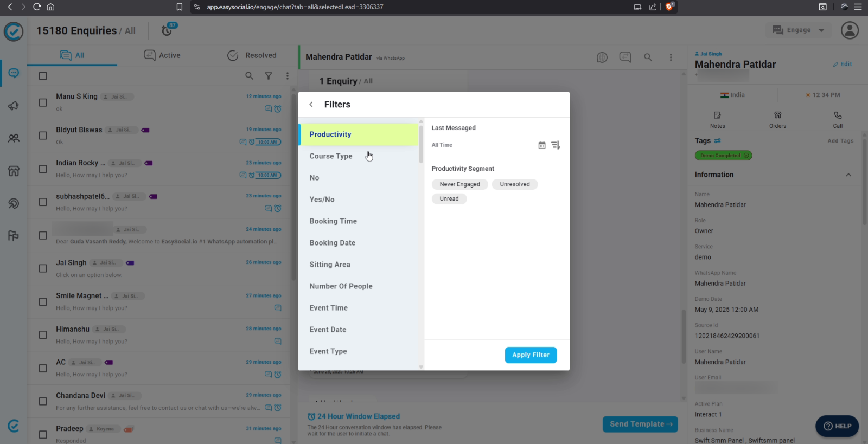The image size is (868, 444).
Task: Open the Engage dropdown menu
Action: click(799, 30)
